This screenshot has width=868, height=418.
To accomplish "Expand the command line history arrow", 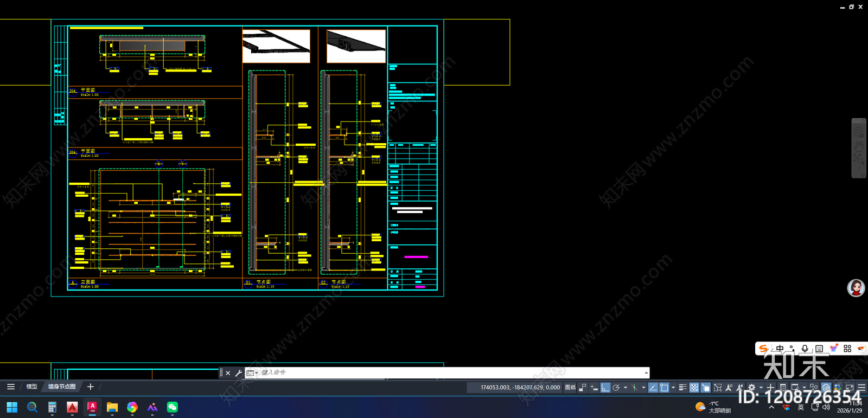I will click(x=646, y=373).
